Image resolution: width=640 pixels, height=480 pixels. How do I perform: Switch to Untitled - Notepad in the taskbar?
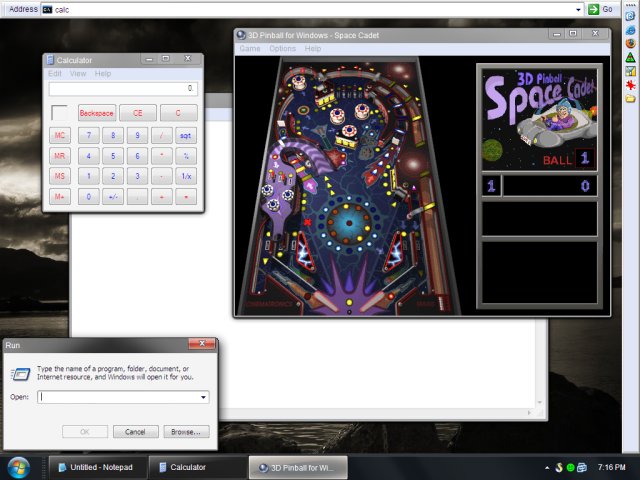click(97, 467)
